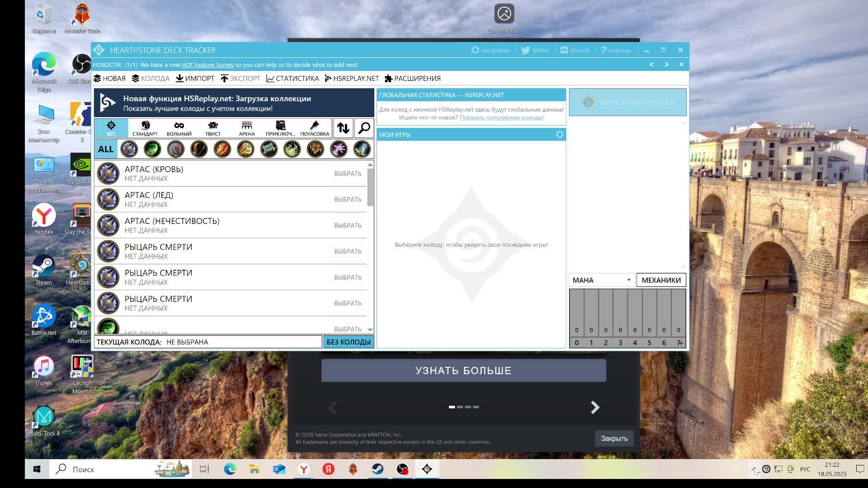The width and height of the screenshot is (868, 488).
Task: Open deck search magnifier
Action: coord(364,128)
